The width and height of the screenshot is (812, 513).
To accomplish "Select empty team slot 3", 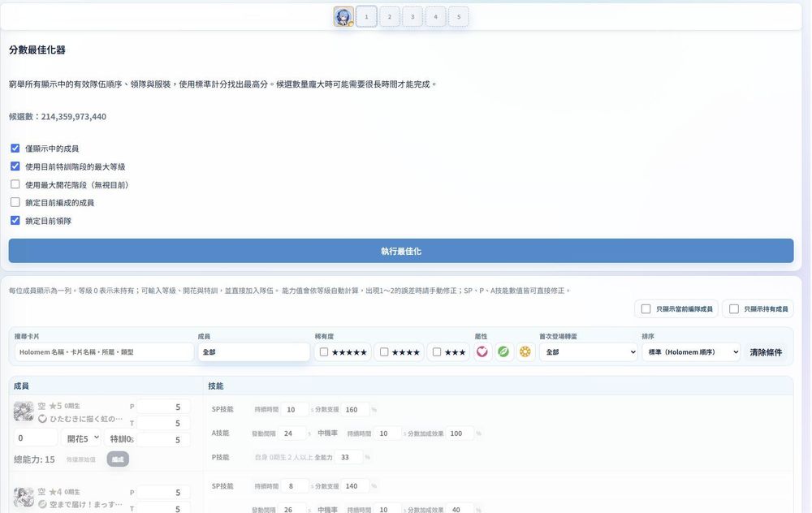I will (x=412, y=16).
